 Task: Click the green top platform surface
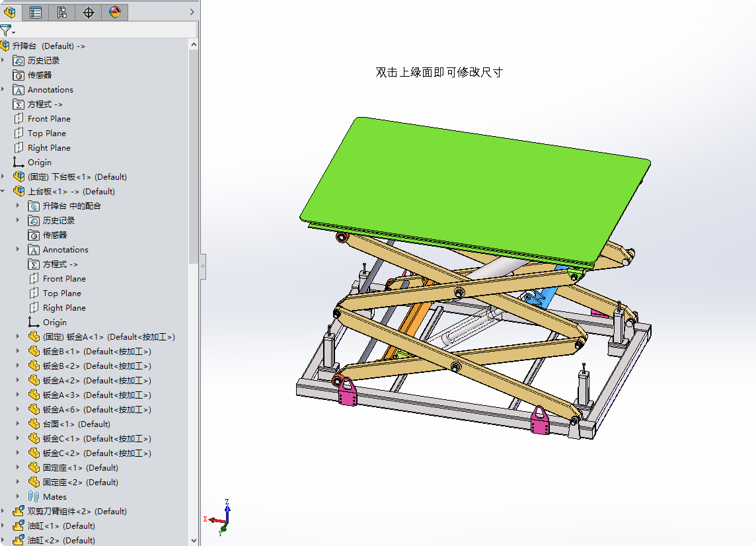click(475, 190)
